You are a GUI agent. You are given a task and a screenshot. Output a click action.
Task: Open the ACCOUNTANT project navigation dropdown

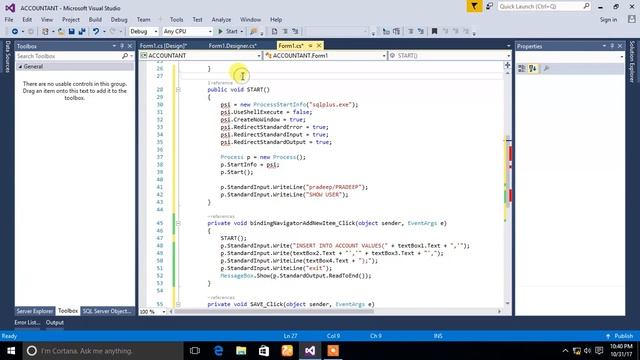click(x=200, y=56)
